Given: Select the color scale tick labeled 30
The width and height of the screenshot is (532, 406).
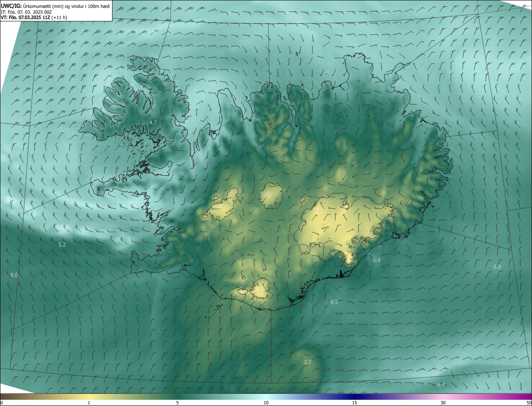Looking at the screenshot, I should coord(443,403).
